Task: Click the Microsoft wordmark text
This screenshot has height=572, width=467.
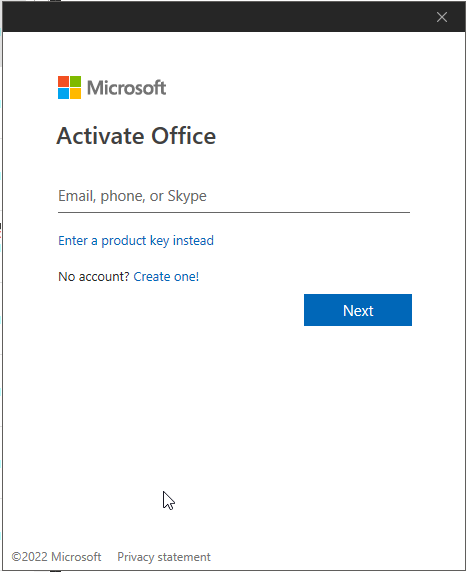Action: point(127,88)
